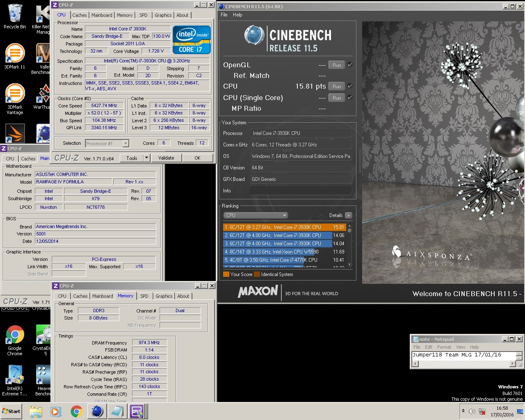
Task: Open CrystalDiskMark 5 desktop shortcut
Action: pos(43,340)
